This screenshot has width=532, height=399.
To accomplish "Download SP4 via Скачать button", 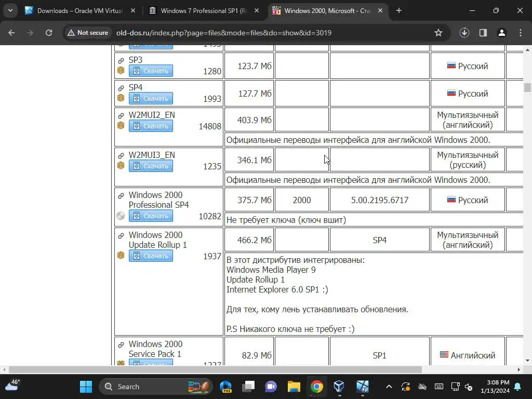I will (151, 98).
